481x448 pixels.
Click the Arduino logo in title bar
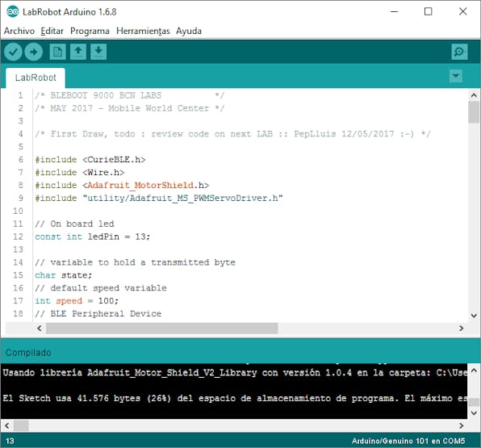[13, 11]
